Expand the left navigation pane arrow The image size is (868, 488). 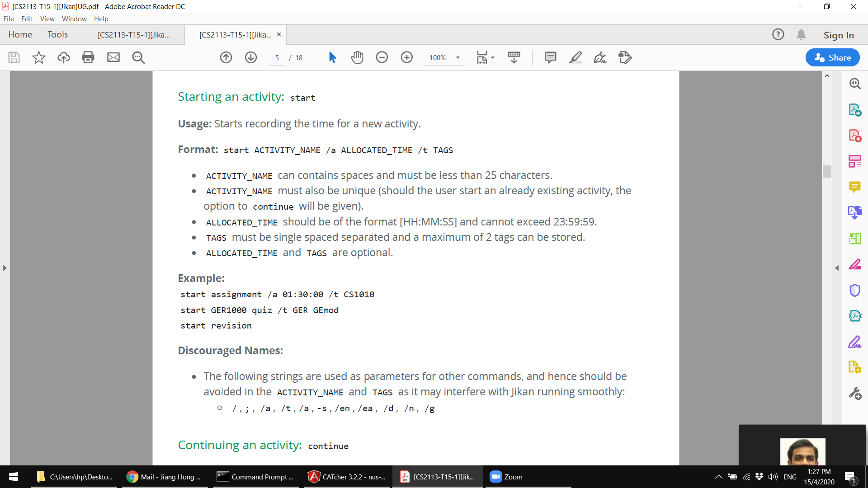tap(5, 268)
